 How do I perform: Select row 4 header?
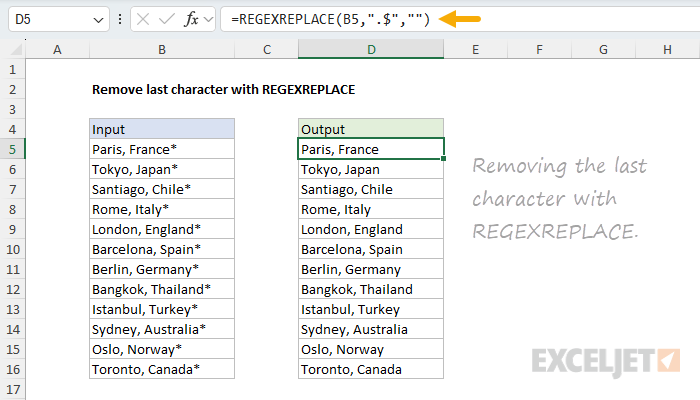(x=12, y=129)
